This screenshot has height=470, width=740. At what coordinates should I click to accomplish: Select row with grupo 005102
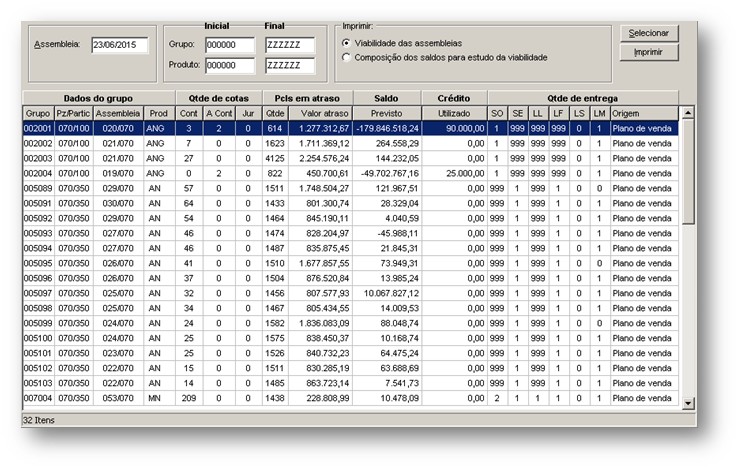coord(351,368)
